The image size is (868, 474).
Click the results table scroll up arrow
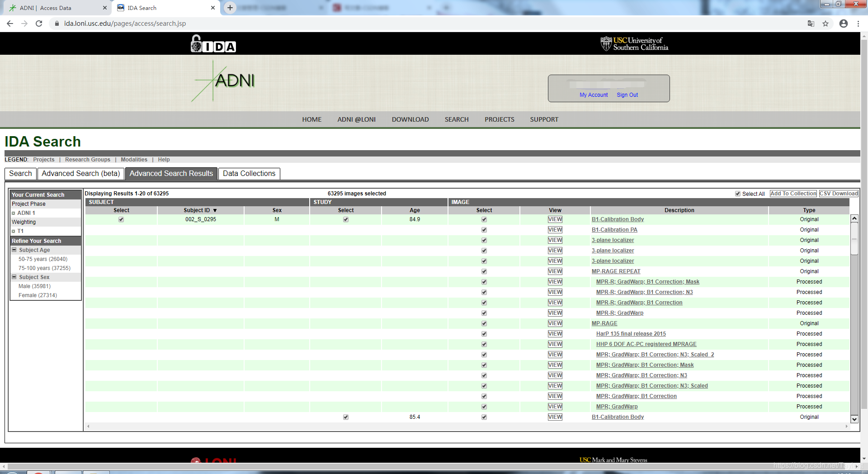click(x=854, y=218)
